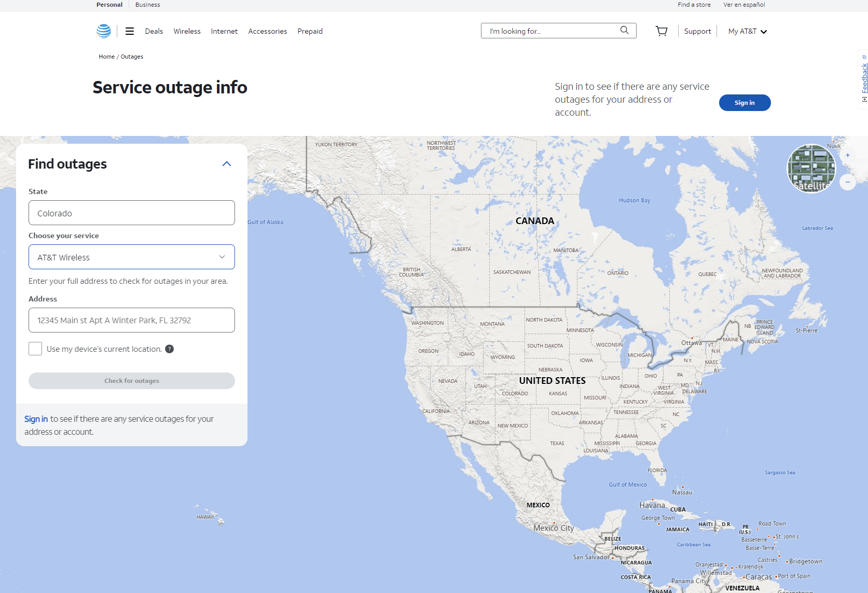868x593 pixels.
Task: Click the Mexico City map label
Action: (554, 528)
